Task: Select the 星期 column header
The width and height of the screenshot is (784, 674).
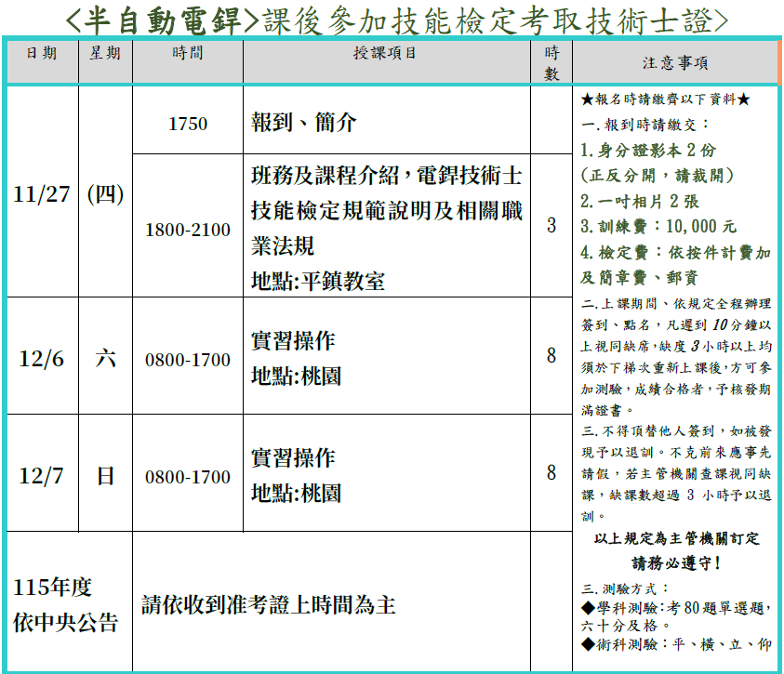Action: coord(105,54)
